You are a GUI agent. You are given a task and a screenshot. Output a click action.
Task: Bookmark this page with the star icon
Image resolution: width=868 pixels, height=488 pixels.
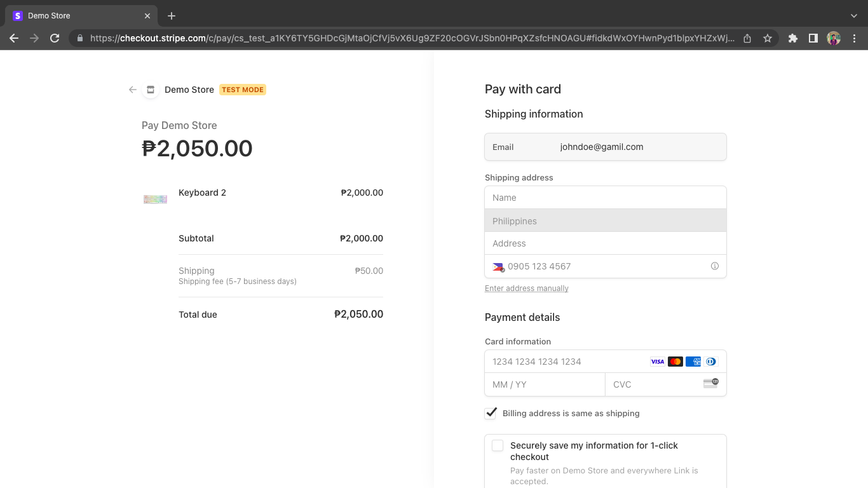pyautogui.click(x=768, y=38)
